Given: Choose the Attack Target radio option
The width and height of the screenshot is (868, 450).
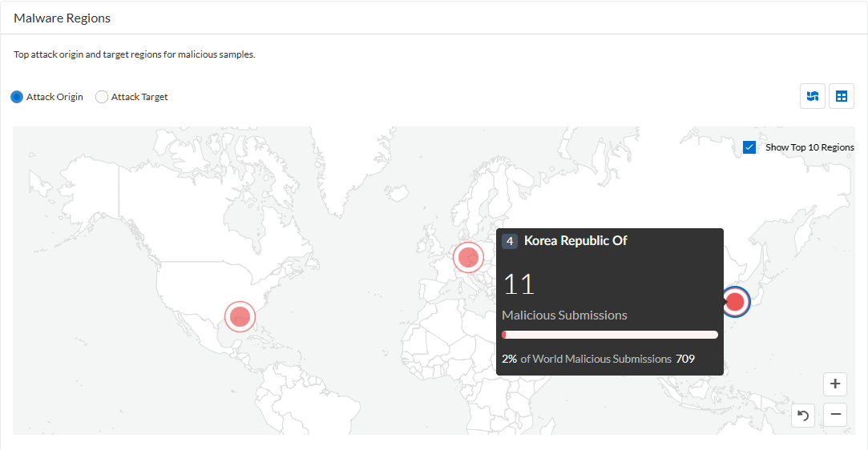Looking at the screenshot, I should click(102, 97).
